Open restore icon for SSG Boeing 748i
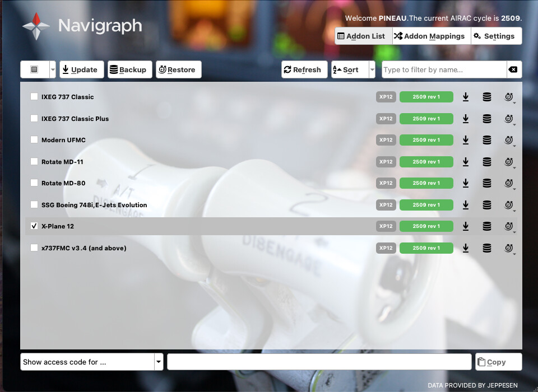Screen dimensions: 538x392 click(509, 205)
